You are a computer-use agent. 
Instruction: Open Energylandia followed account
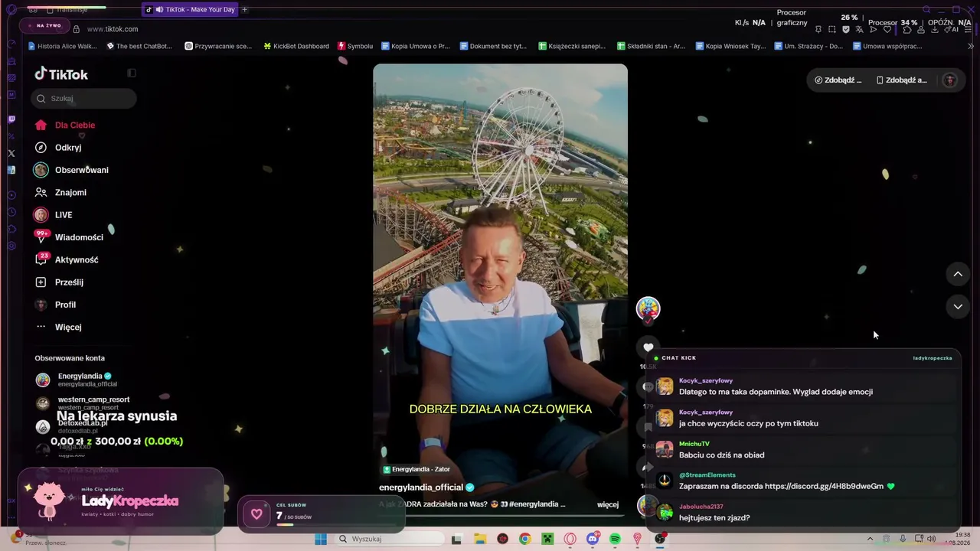click(77, 380)
